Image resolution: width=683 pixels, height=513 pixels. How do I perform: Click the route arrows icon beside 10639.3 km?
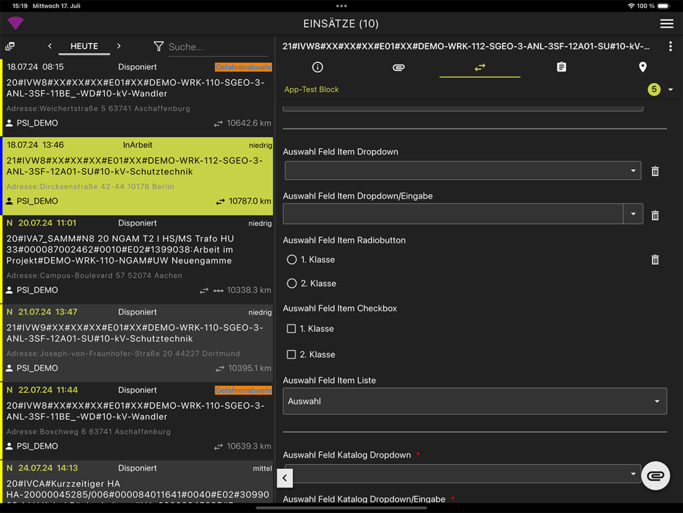click(x=218, y=447)
